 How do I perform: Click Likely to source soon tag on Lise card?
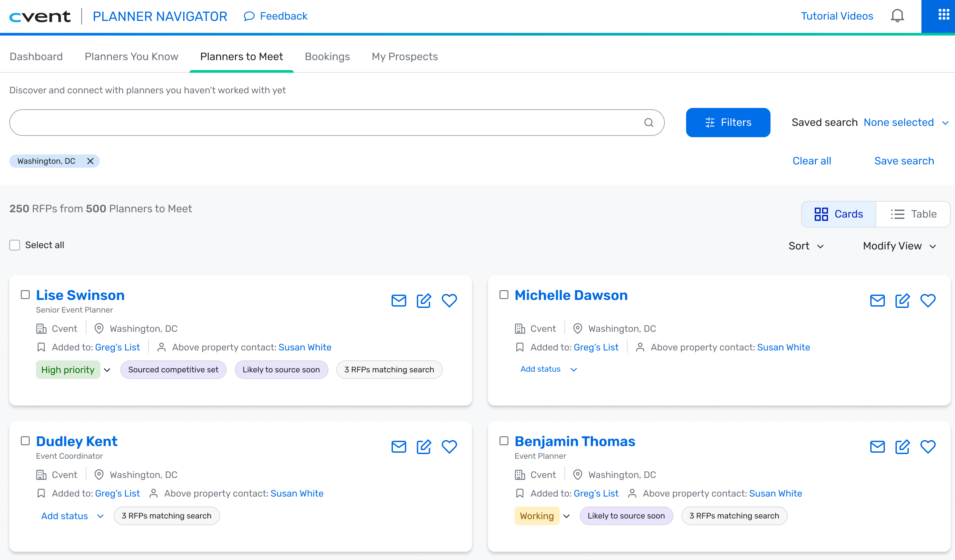click(281, 370)
